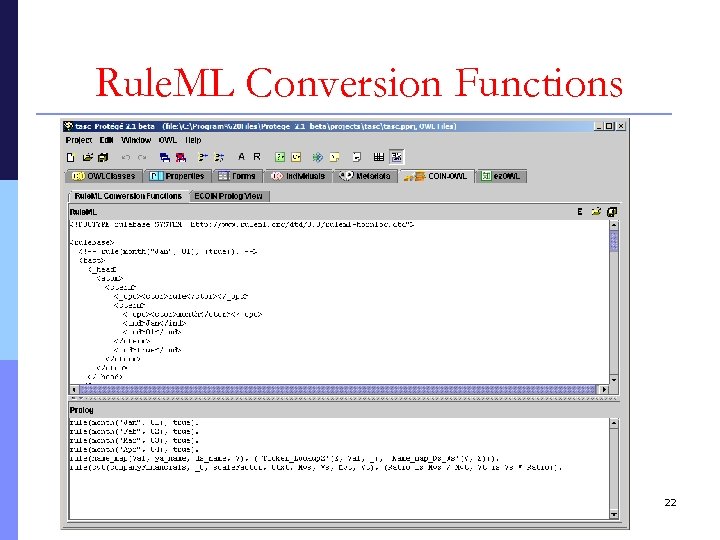Switch to the Individuals tab
Viewport: 720px width, 540px height.
[x=298, y=176]
